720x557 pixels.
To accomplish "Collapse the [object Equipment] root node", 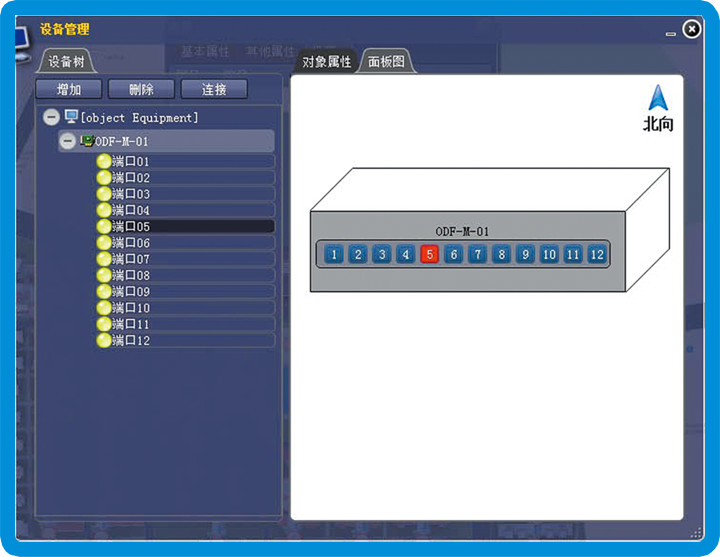I will click(51, 117).
